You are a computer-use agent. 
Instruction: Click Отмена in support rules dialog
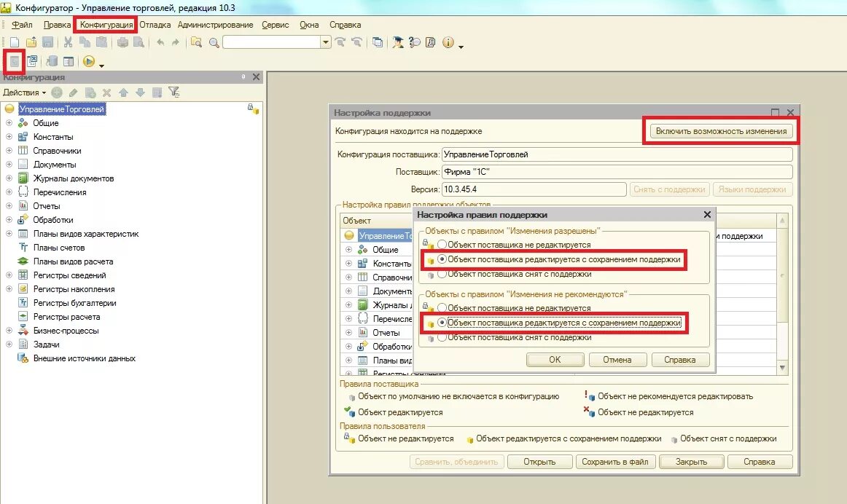click(617, 360)
